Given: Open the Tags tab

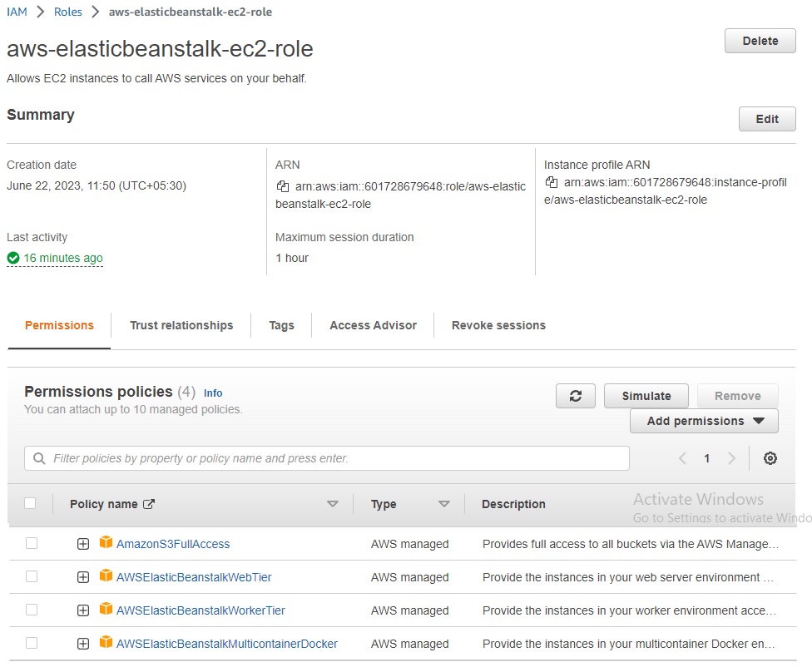Looking at the screenshot, I should pyautogui.click(x=281, y=325).
